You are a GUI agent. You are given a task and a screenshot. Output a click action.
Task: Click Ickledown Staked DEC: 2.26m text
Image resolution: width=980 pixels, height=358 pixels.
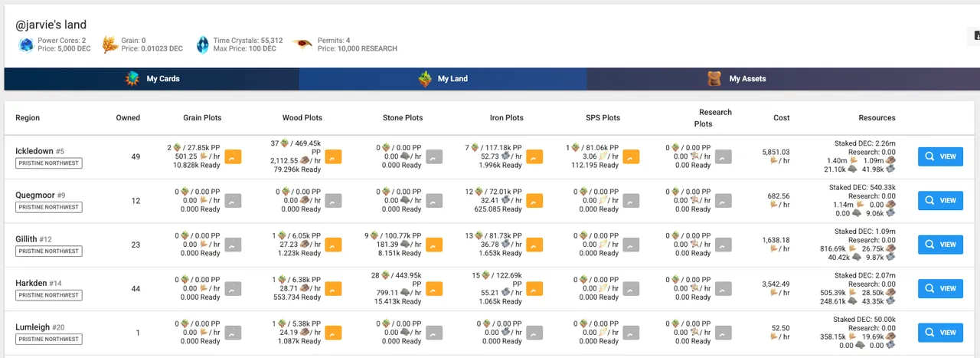(x=864, y=143)
